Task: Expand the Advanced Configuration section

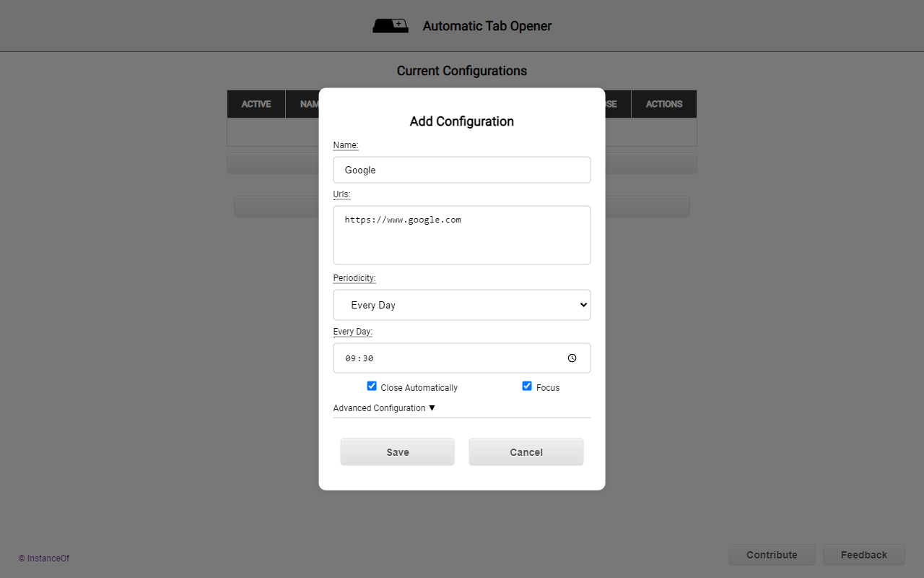Action: [384, 407]
